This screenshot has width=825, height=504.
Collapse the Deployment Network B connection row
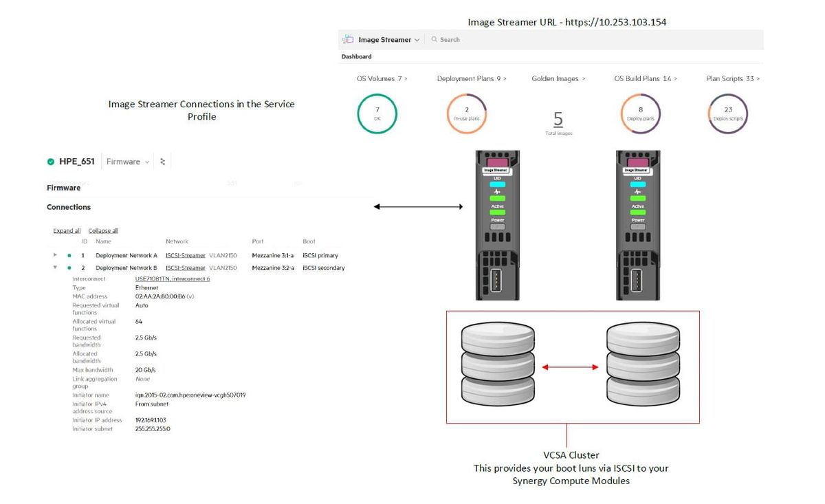tap(55, 268)
